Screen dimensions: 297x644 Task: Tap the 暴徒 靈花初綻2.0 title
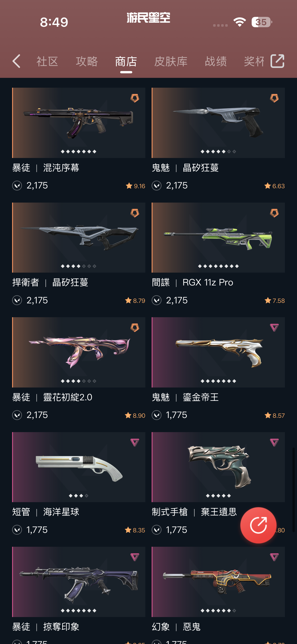[x=52, y=397]
